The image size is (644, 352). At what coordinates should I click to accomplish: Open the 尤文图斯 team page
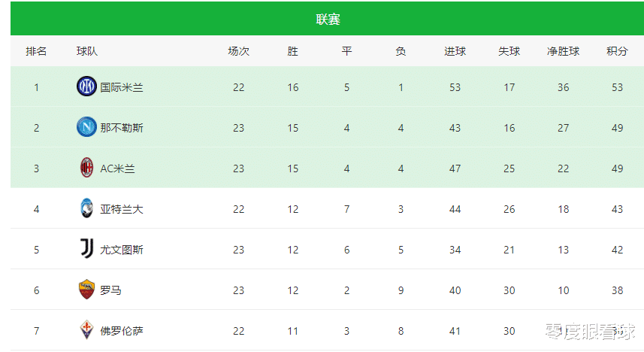pos(122,250)
